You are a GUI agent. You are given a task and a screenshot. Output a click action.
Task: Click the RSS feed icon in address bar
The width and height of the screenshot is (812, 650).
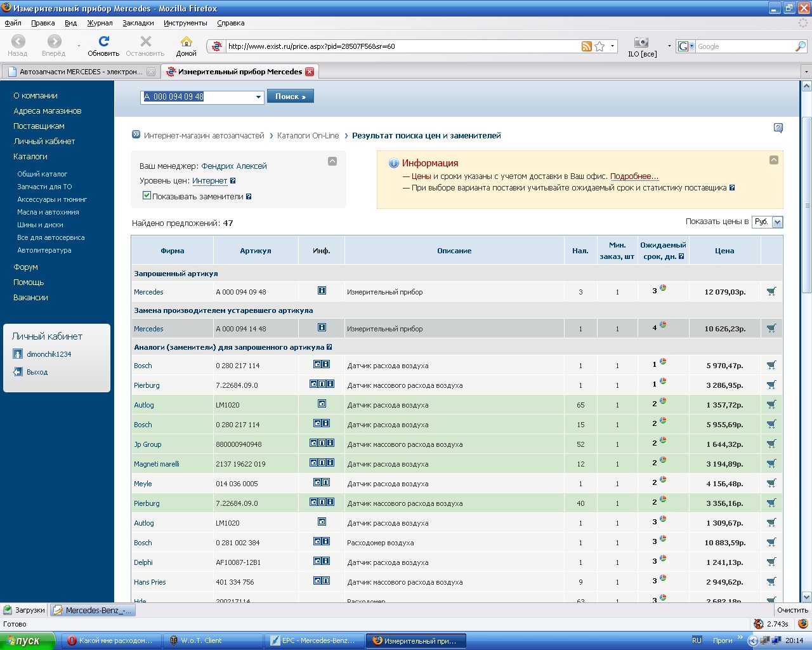pos(587,46)
